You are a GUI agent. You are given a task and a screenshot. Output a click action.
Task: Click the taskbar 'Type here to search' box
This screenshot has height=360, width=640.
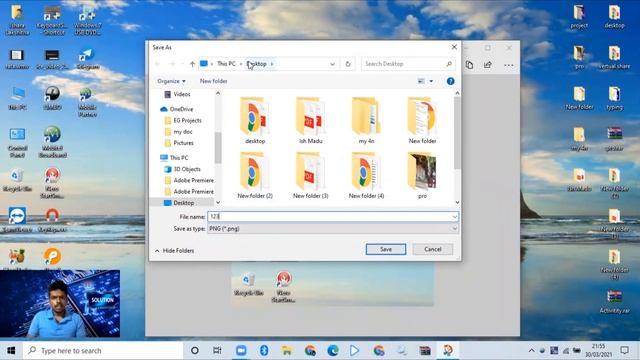(x=103, y=351)
